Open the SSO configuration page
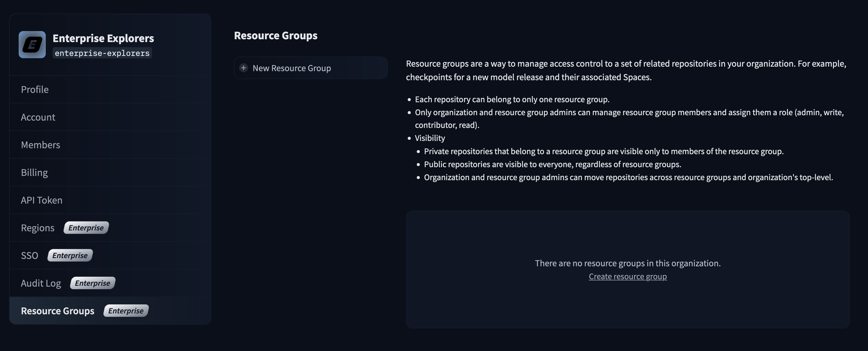The height and width of the screenshot is (351, 868). (29, 255)
